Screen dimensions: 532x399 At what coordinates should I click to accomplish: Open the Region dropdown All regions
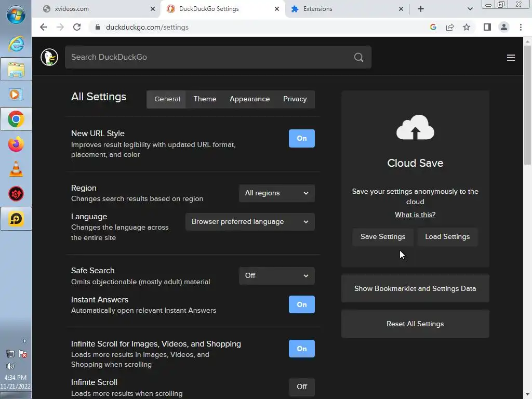[277, 193]
